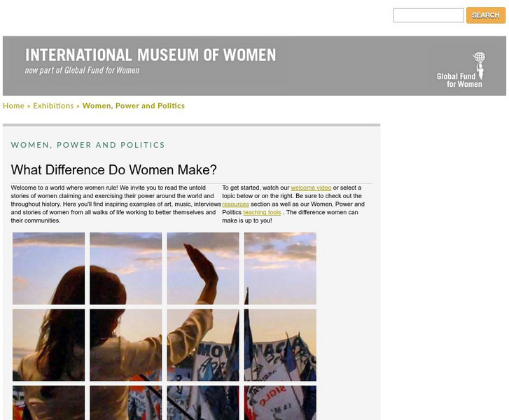The height and width of the screenshot is (420, 509).
Task: Open the resources link
Action: (x=235, y=204)
